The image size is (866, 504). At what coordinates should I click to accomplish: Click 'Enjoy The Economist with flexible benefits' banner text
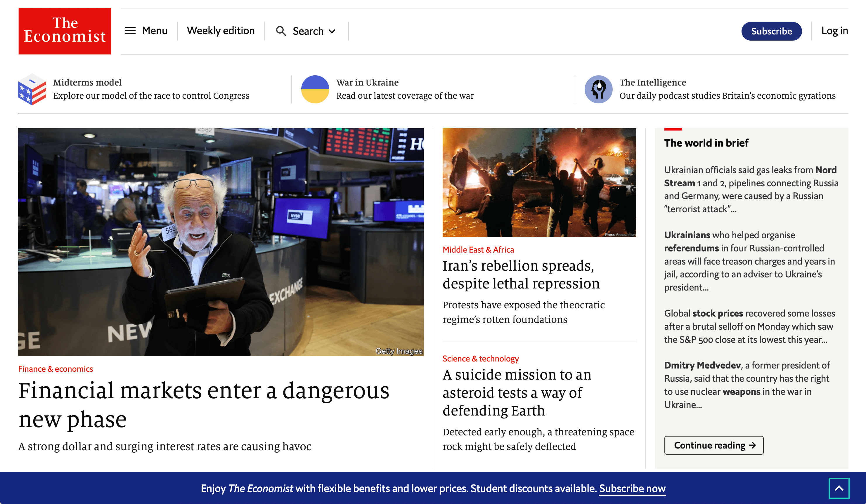[x=399, y=488]
